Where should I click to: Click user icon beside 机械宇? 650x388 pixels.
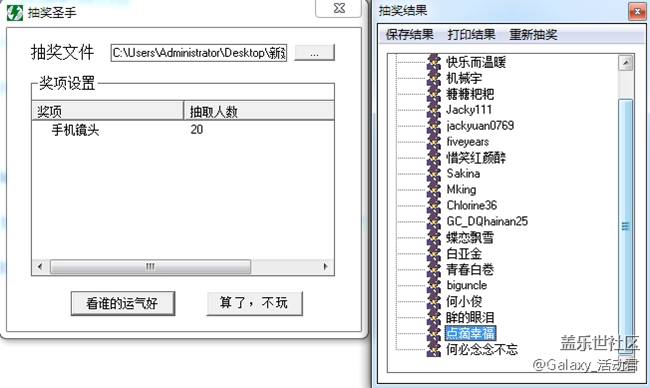point(434,78)
